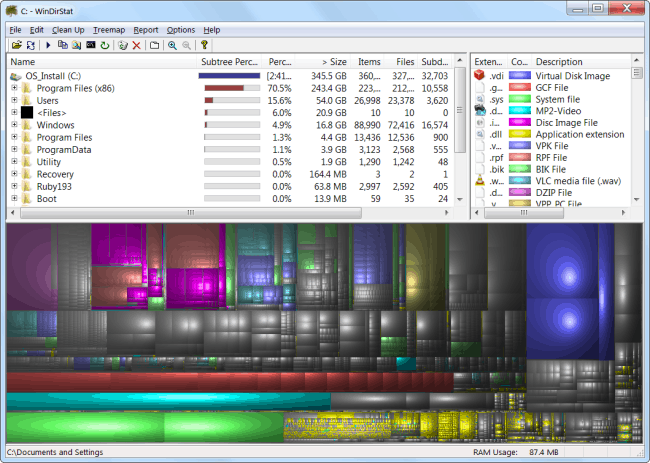Click the folder icon next to Windows

(x=27, y=125)
